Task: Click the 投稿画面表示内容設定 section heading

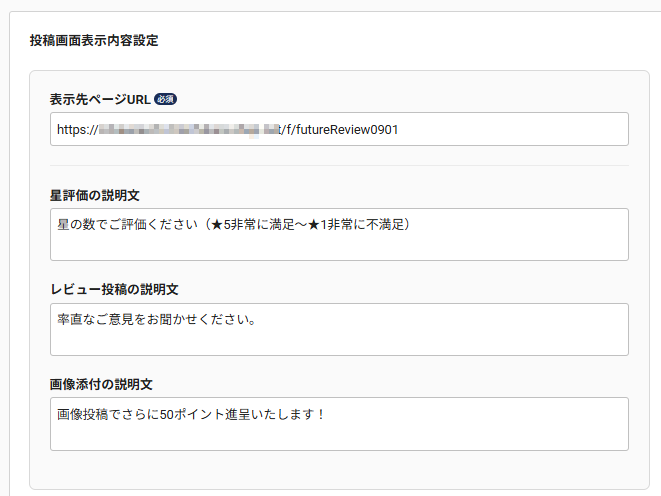Action: click(94, 41)
